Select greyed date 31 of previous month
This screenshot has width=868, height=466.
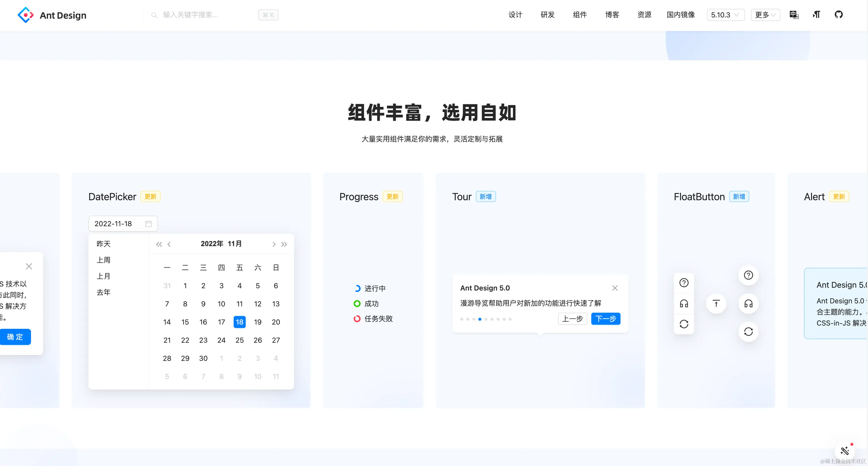pos(167,286)
